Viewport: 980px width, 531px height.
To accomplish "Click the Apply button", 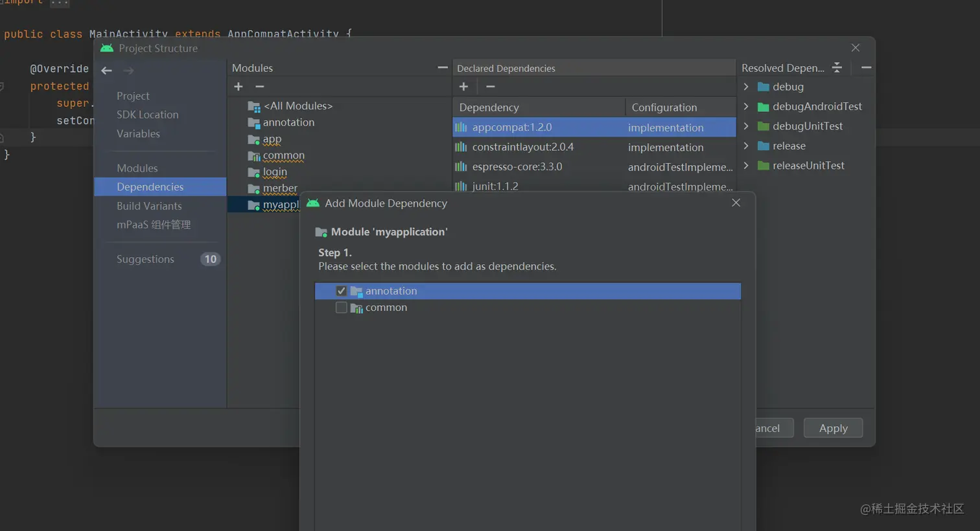I will tap(833, 428).
